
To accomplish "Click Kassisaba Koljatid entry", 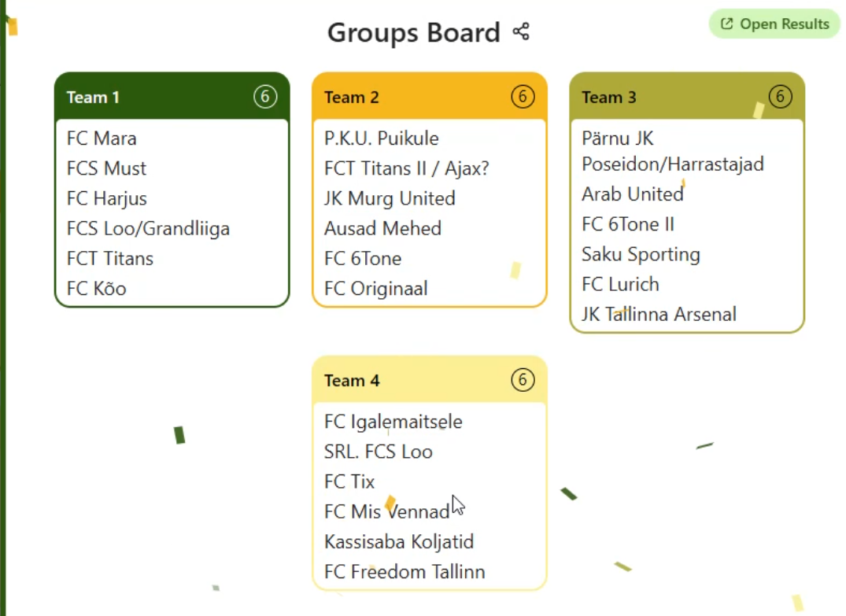I will pos(399,542).
